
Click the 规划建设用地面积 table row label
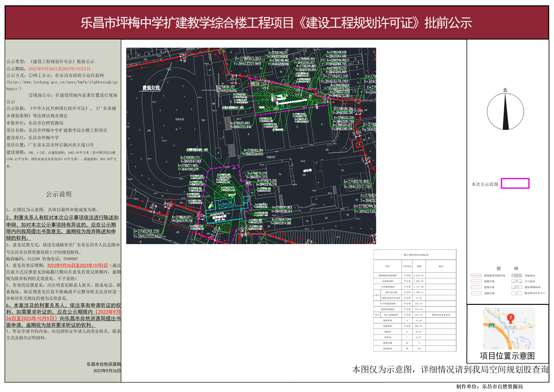point(388,275)
